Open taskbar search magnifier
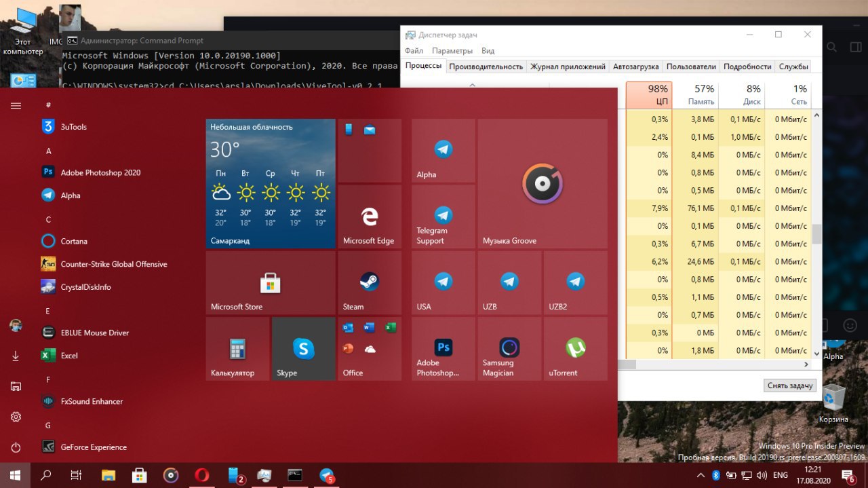The image size is (868, 488). 46,475
